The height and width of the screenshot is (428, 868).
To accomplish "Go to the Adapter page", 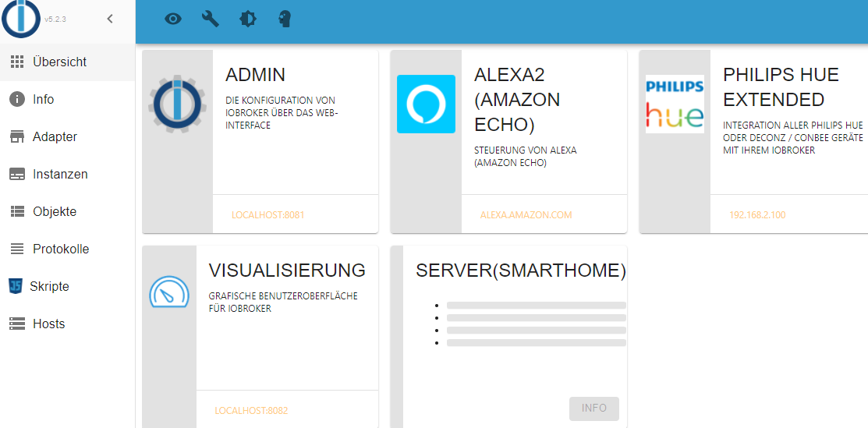I will (68, 136).
